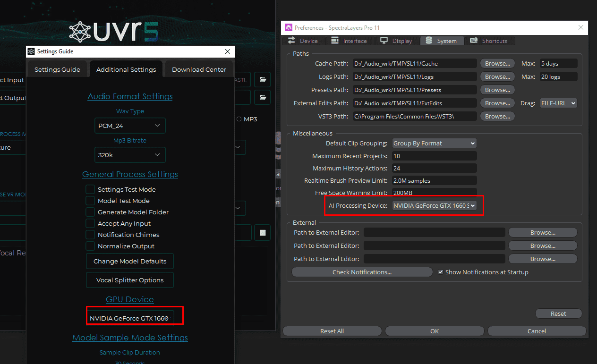Click the folder icon beside Select Input
The image size is (597, 364).
pyautogui.click(x=263, y=80)
